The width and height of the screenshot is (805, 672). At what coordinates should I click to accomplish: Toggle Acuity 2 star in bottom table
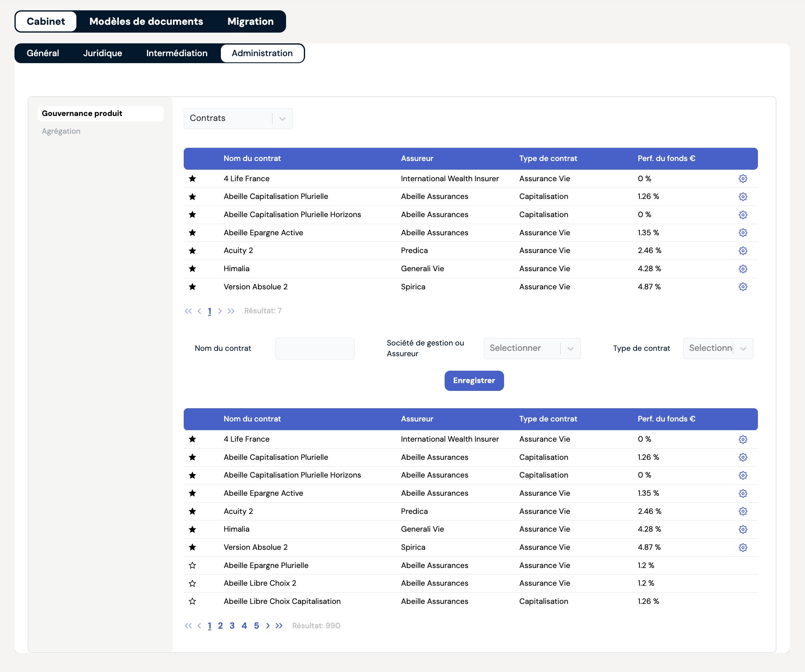(x=192, y=511)
